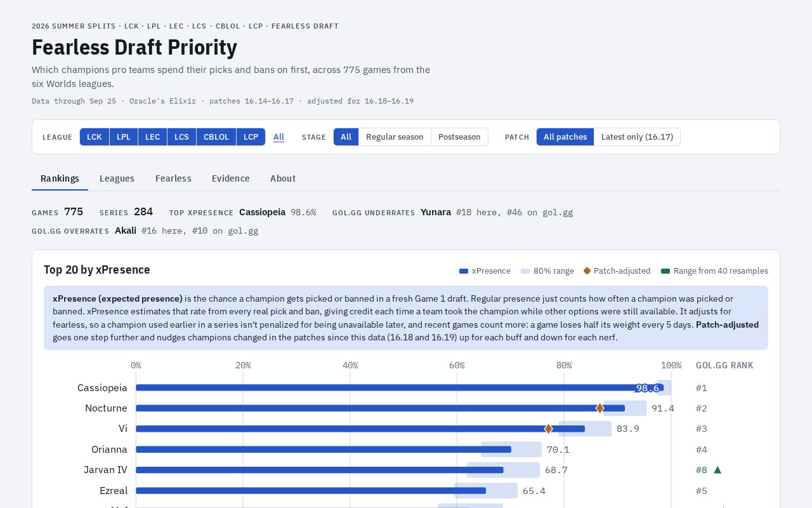Select All patches option
The height and width of the screenshot is (508, 812).
coord(565,137)
